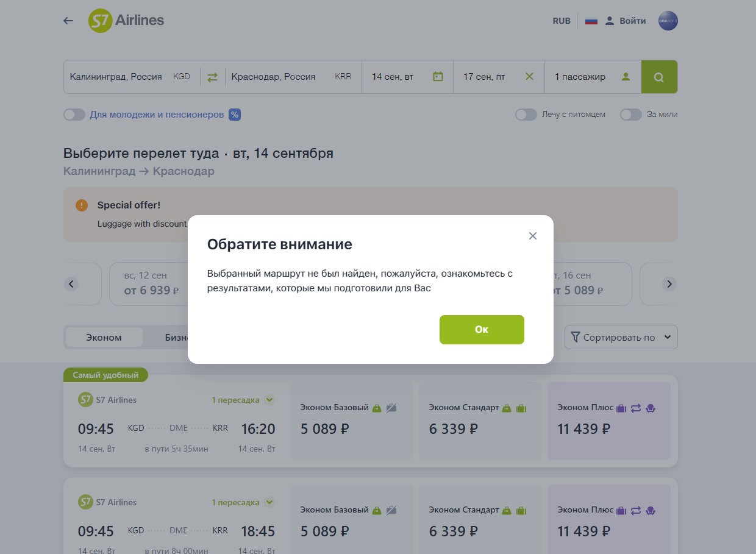This screenshot has width=756, height=554.
Task: Open the departure date calendar icon
Action: click(438, 77)
